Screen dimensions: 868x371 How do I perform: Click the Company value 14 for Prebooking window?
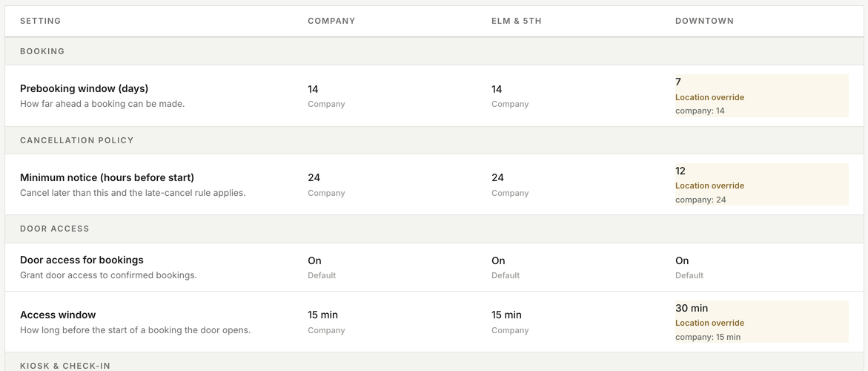coord(313,89)
